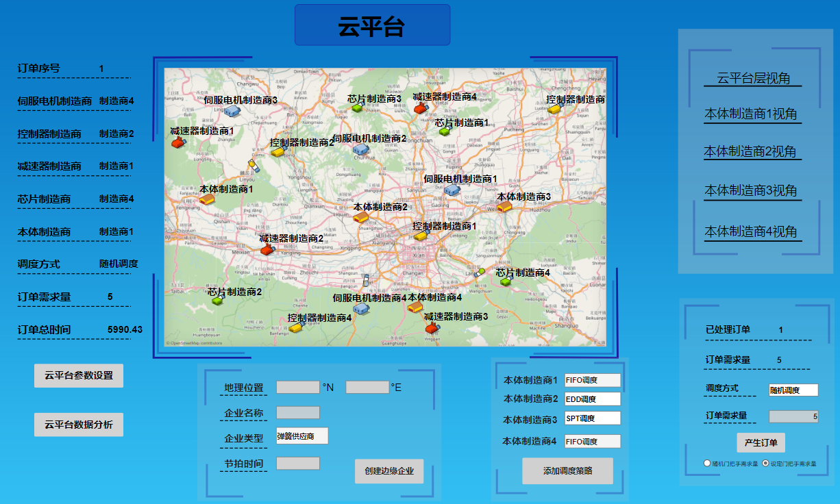Click the 控制器制造商2 yellow icon on map
Viewport: 840px width, 504px height.
coord(277,152)
